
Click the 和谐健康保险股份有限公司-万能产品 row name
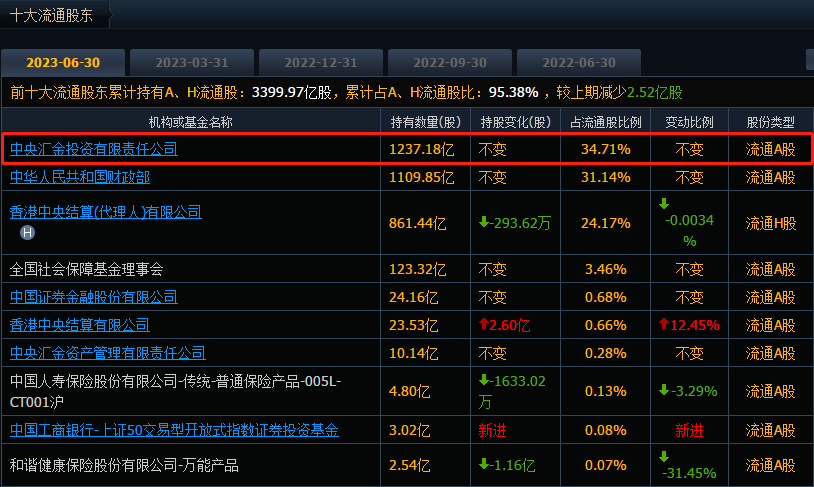[x=124, y=465]
